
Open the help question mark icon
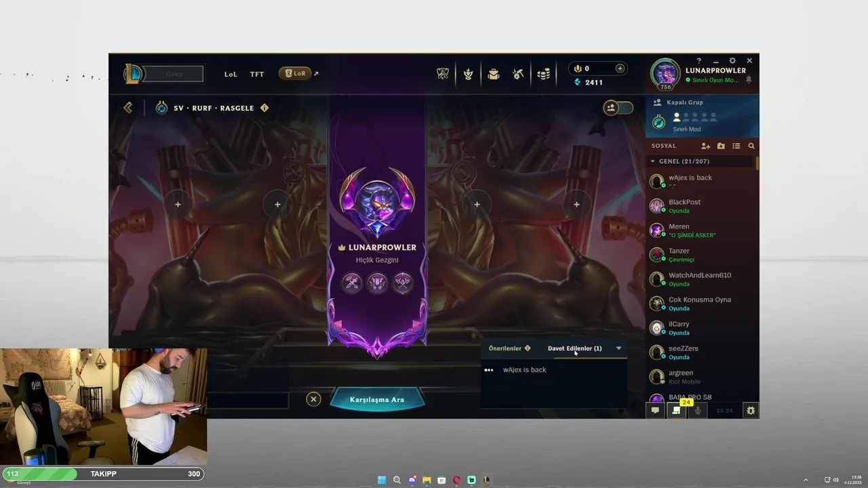[x=699, y=61]
